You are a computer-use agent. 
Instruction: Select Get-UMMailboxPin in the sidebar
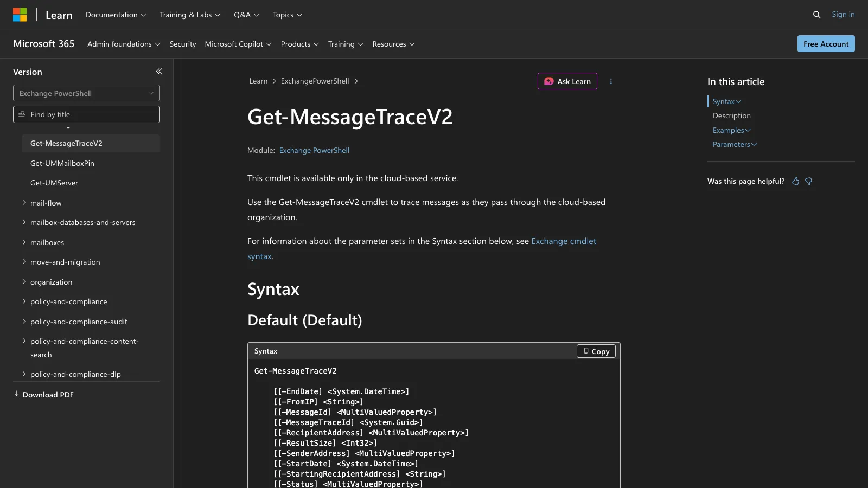pos(62,163)
